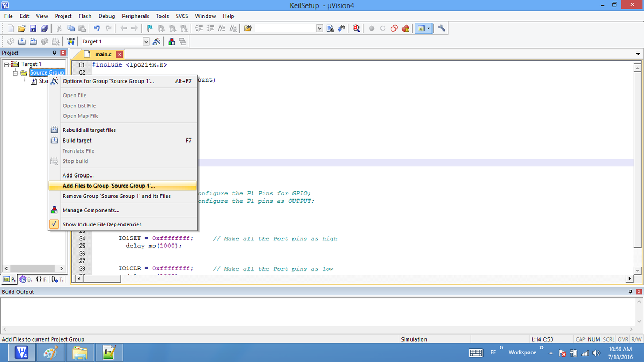Image resolution: width=644 pixels, height=362 pixels.
Task: Click the Open file folder icon
Action: pyautogui.click(x=21, y=28)
